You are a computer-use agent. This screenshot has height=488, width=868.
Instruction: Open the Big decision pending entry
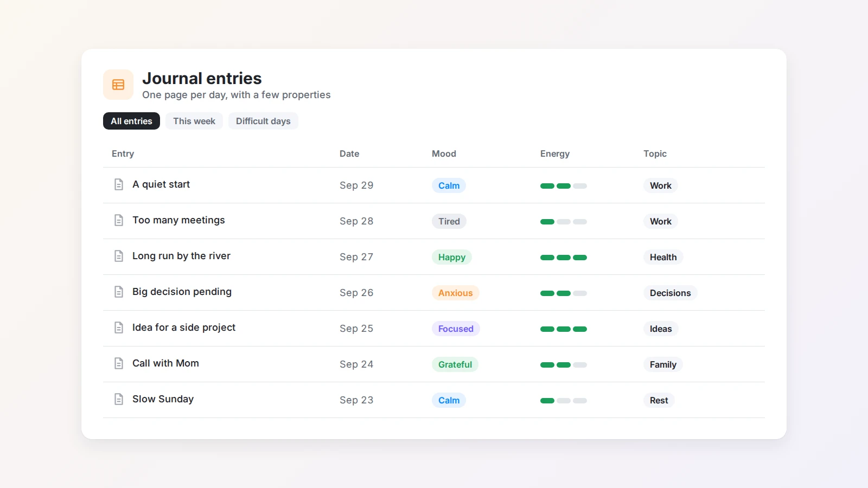[x=182, y=292]
